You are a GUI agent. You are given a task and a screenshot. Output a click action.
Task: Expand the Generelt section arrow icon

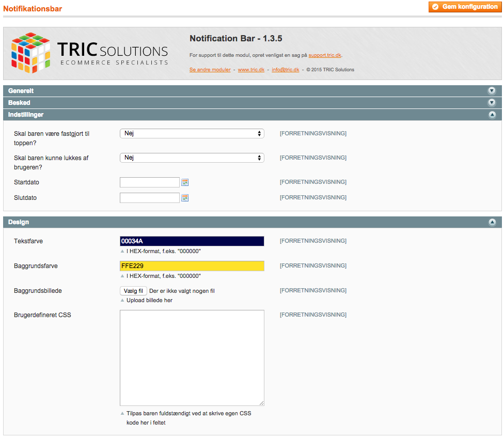[x=492, y=91]
